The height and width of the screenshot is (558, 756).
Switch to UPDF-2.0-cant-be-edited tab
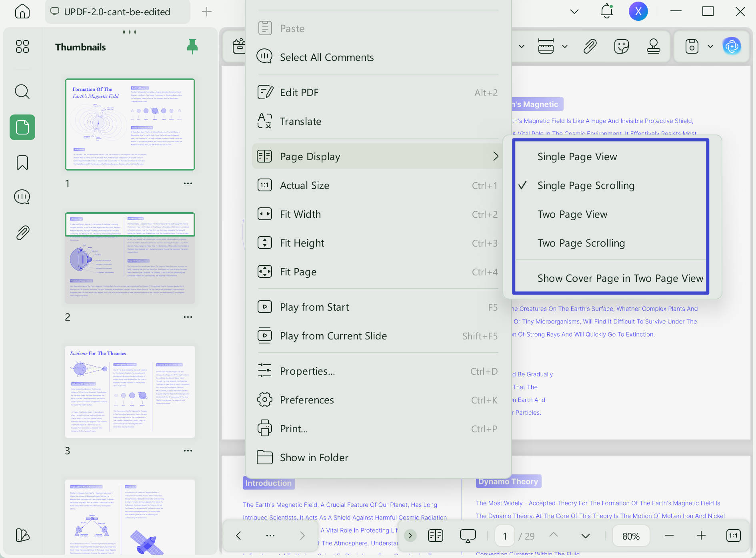point(118,12)
